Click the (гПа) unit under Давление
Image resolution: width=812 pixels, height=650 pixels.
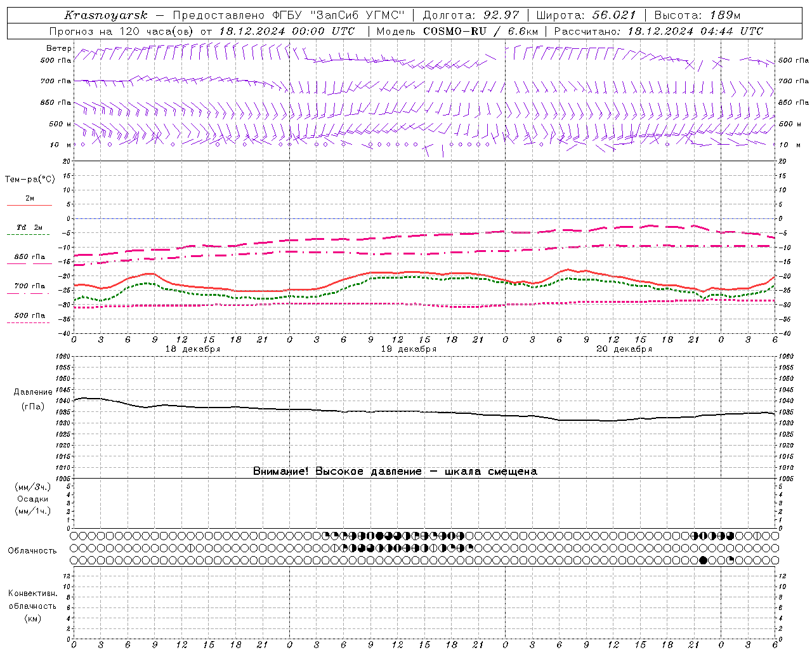click(x=33, y=406)
